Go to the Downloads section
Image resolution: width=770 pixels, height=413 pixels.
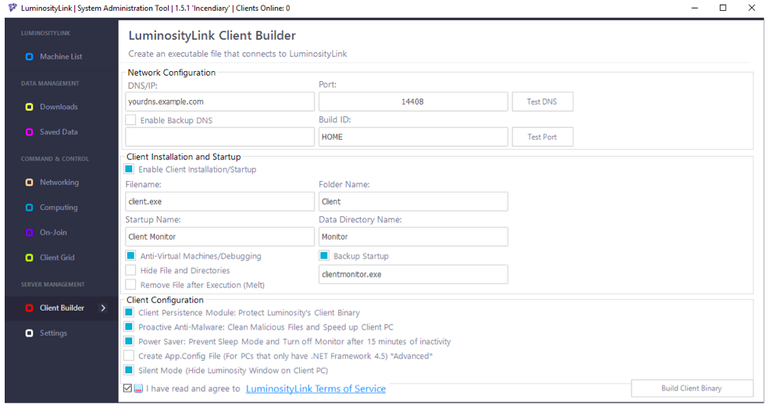[x=58, y=107]
